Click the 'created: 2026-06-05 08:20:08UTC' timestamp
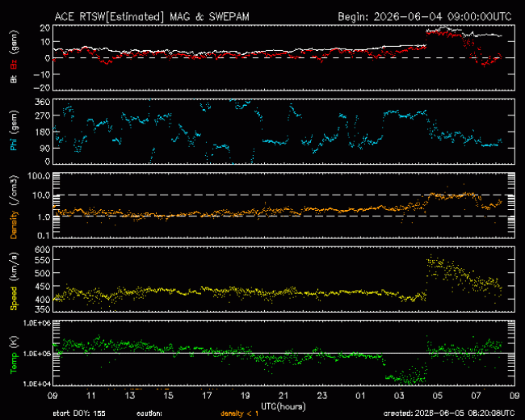Image resolution: width=525 pixels, height=420 pixels. pos(448,414)
